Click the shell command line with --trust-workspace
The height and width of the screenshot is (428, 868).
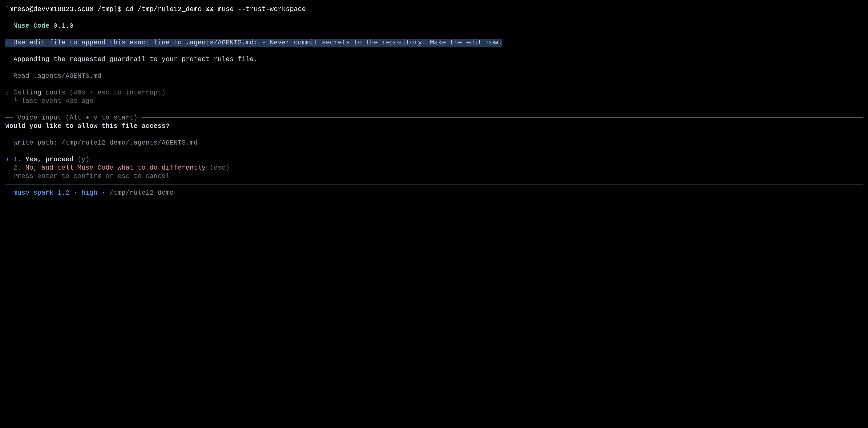tap(155, 9)
